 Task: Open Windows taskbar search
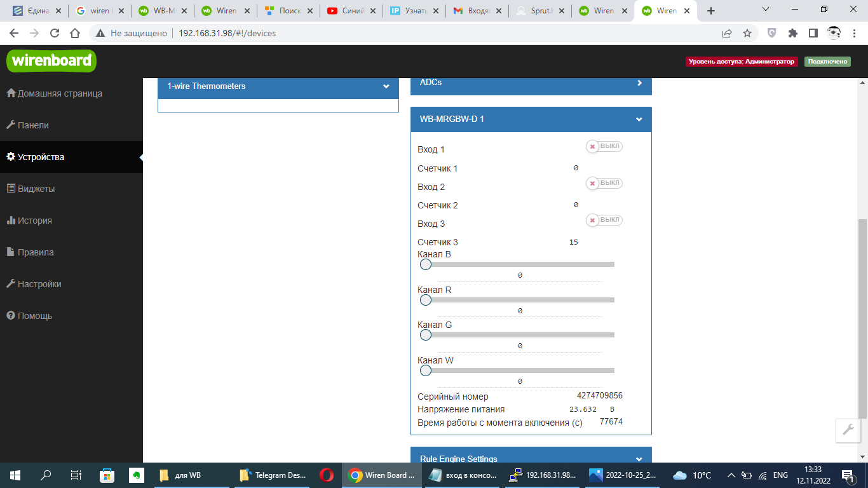click(46, 475)
